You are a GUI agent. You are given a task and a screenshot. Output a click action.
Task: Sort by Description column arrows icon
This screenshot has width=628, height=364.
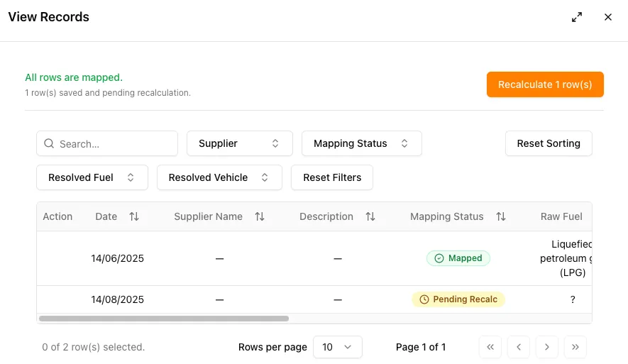coord(370,216)
